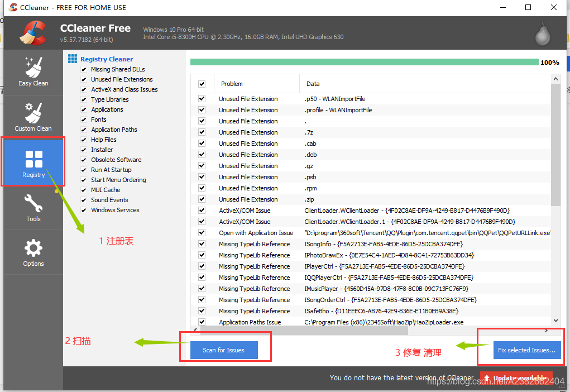Toggle the Obsolete Software checkbox
This screenshot has width=570, height=392.
click(x=84, y=160)
